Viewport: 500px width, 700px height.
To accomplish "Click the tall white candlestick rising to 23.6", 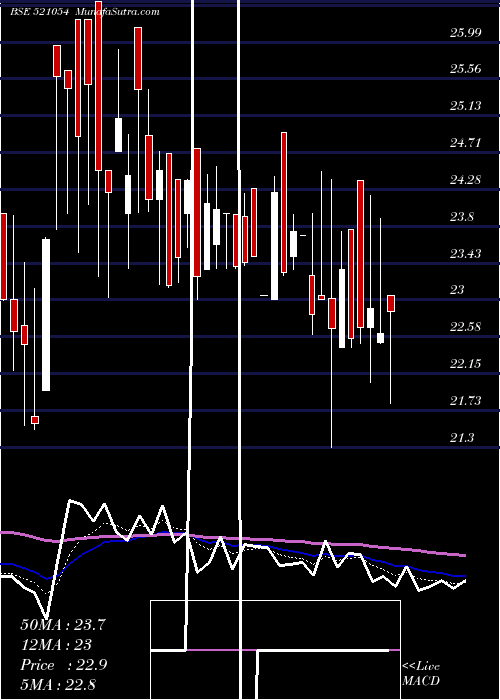I will [46, 315].
